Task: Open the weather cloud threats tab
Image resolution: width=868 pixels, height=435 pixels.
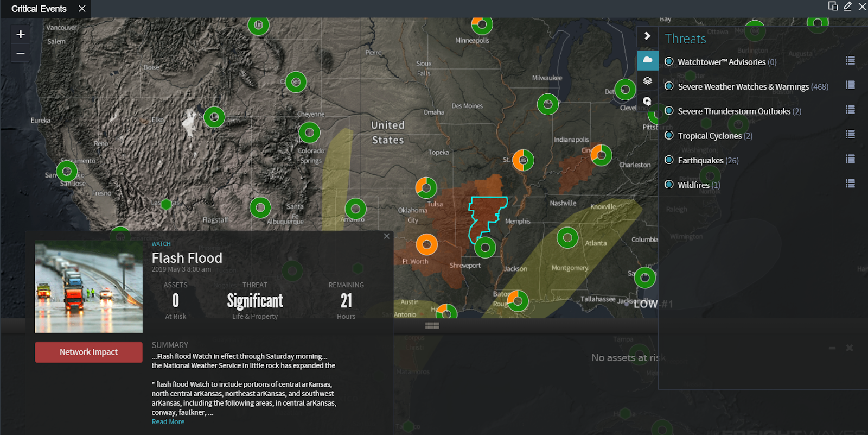Action: [x=647, y=60]
